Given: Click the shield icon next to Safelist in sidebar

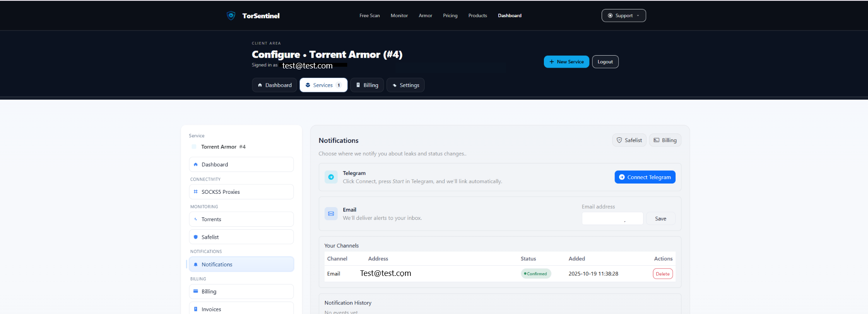Looking at the screenshot, I should (196, 237).
